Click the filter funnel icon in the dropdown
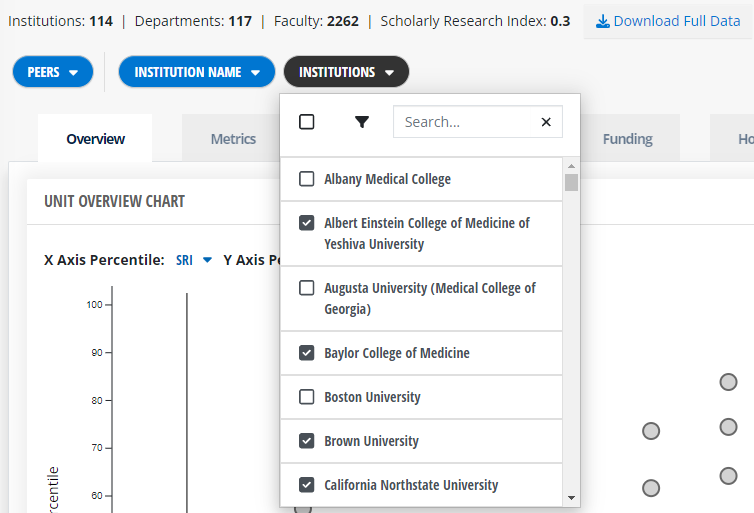 coord(362,122)
